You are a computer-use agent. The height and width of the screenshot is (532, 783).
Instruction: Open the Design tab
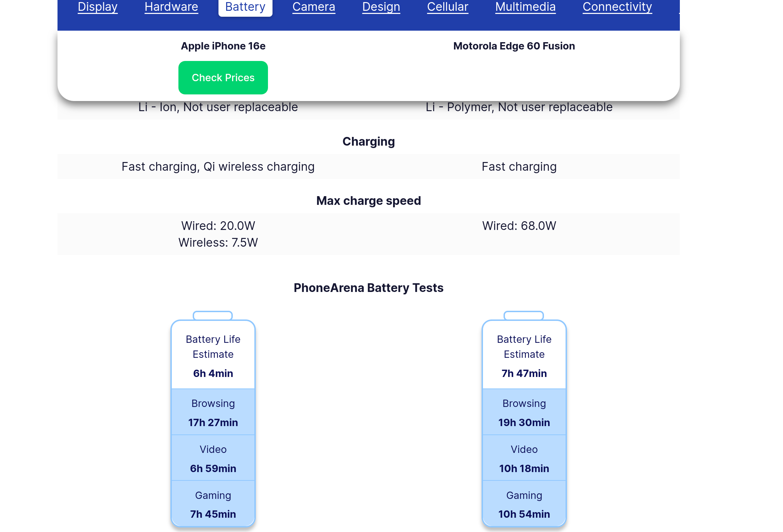(381, 7)
